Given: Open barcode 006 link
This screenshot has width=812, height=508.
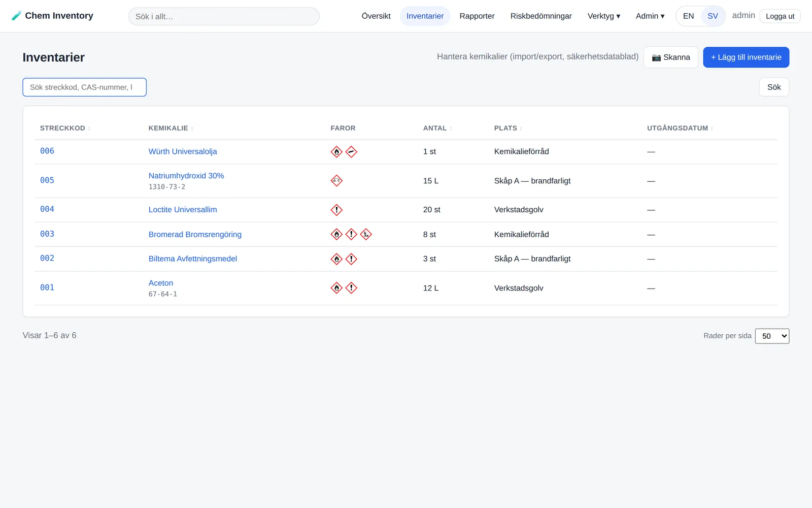Looking at the screenshot, I should coord(47,151).
